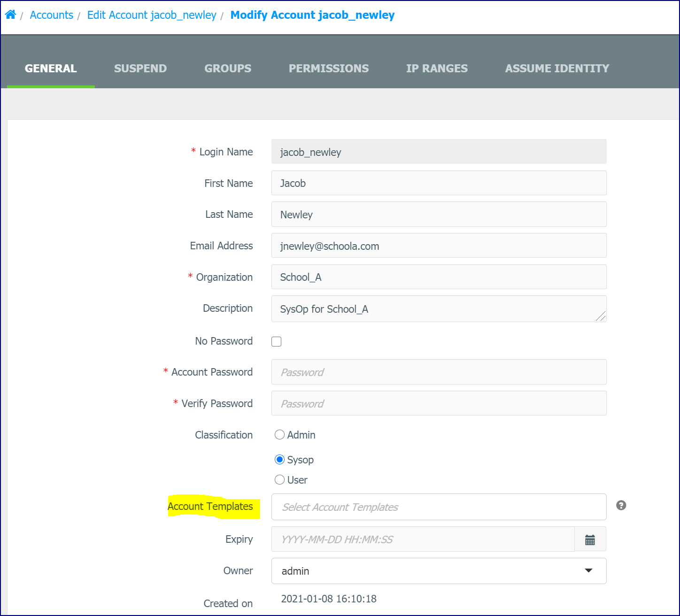
Task: Open the Groups tab
Action: pyautogui.click(x=228, y=69)
